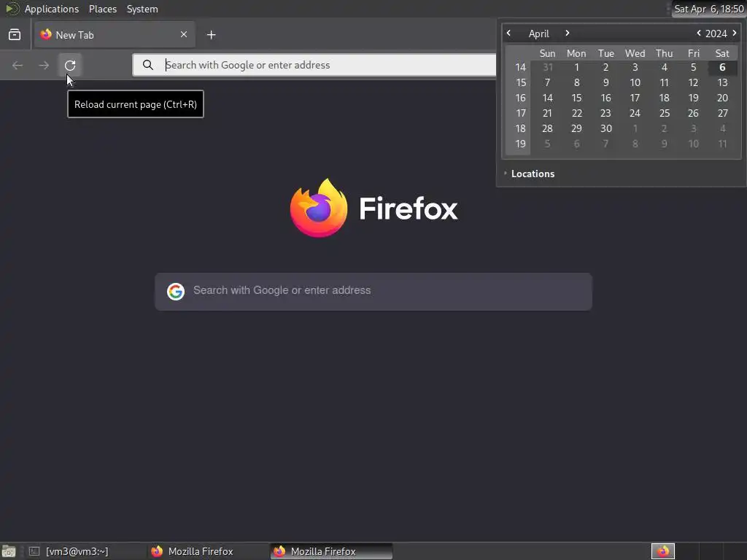This screenshot has width=747, height=560.
Task: Click the Reload current page button
Action: coord(70,65)
